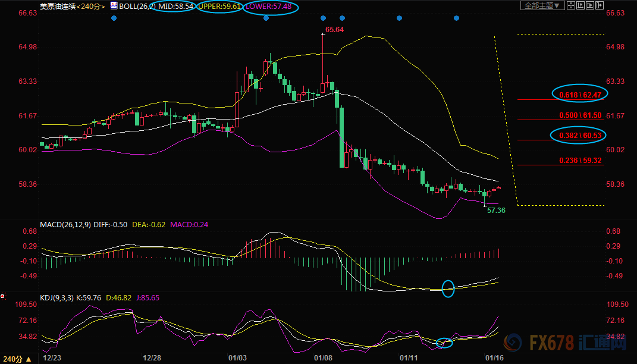Click the 01/08 date on time axis
This screenshot has width=637, height=364.
[x=322, y=358]
